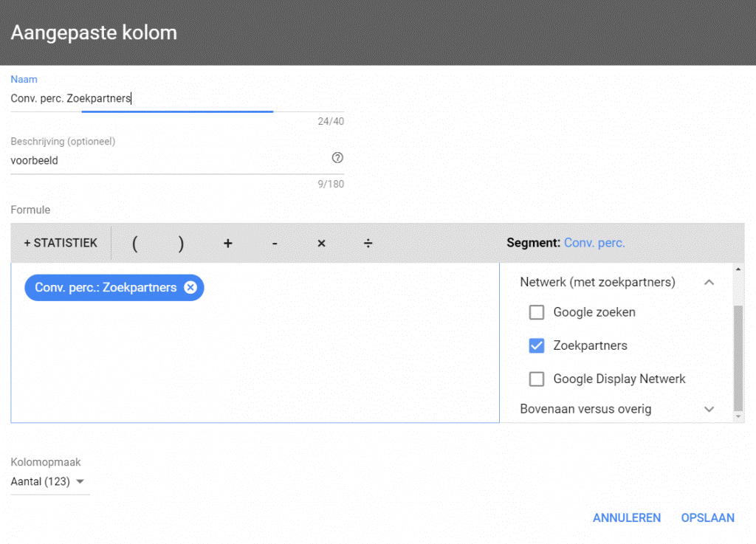Viewport: 756px width, 544px height.
Task: Insert an opening parenthesis operator
Action: tap(135, 244)
